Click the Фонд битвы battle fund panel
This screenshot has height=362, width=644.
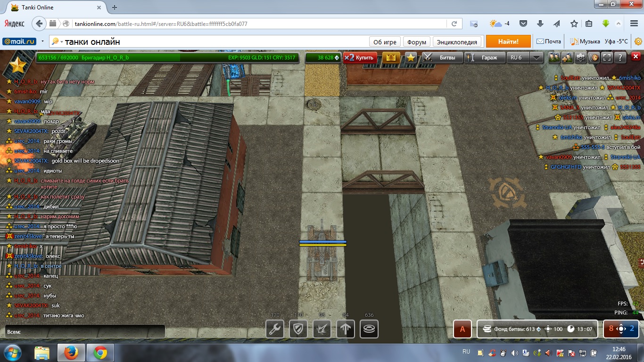click(x=538, y=329)
